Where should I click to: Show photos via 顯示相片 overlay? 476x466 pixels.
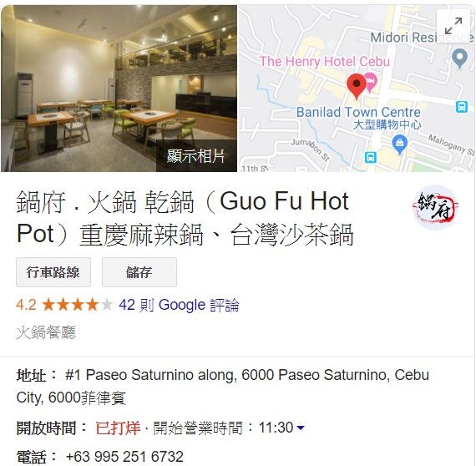pos(196,156)
